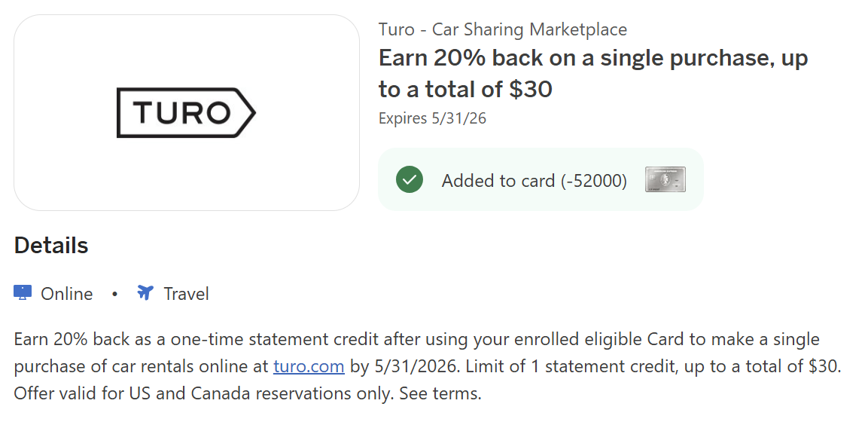Screen dimensions: 868x425
Task: Click the bullet separator between Online and Travel
Action: coord(115,294)
